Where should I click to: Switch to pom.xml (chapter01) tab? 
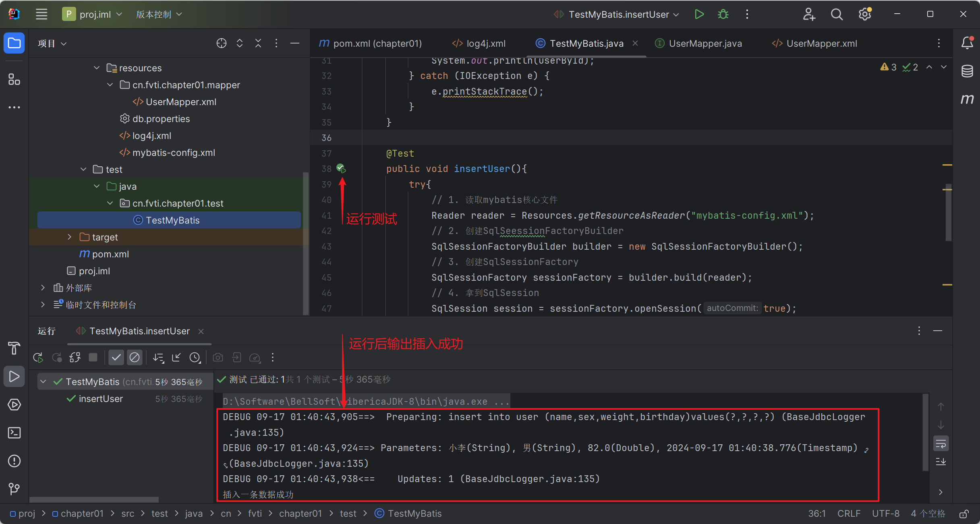[x=371, y=43]
